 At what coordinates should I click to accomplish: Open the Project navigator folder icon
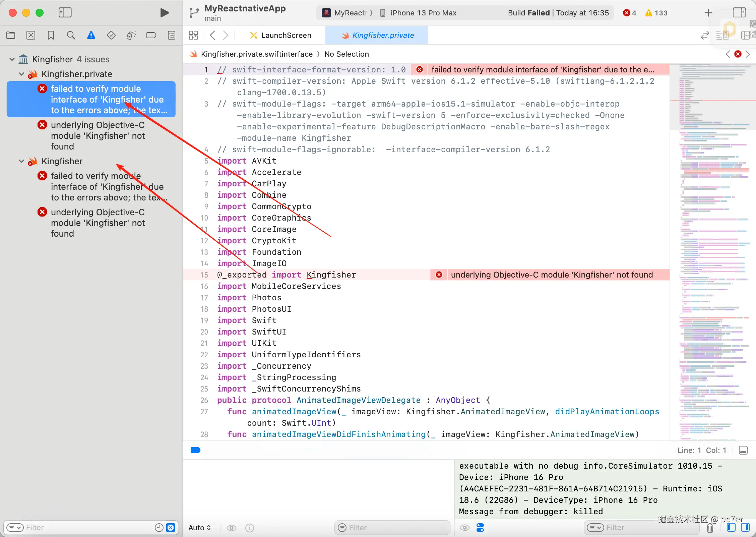(11, 35)
